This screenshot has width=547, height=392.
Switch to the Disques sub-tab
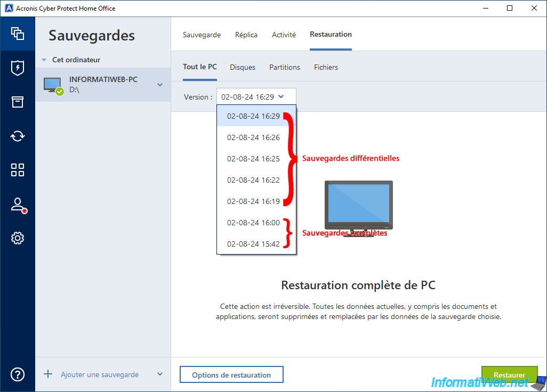pyautogui.click(x=243, y=67)
